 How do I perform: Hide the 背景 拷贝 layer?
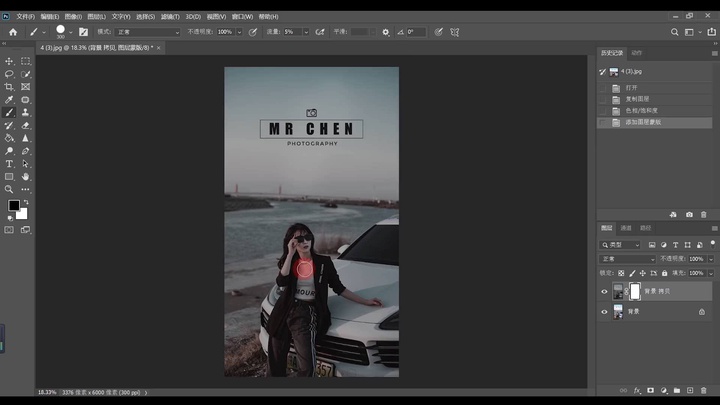click(x=604, y=292)
